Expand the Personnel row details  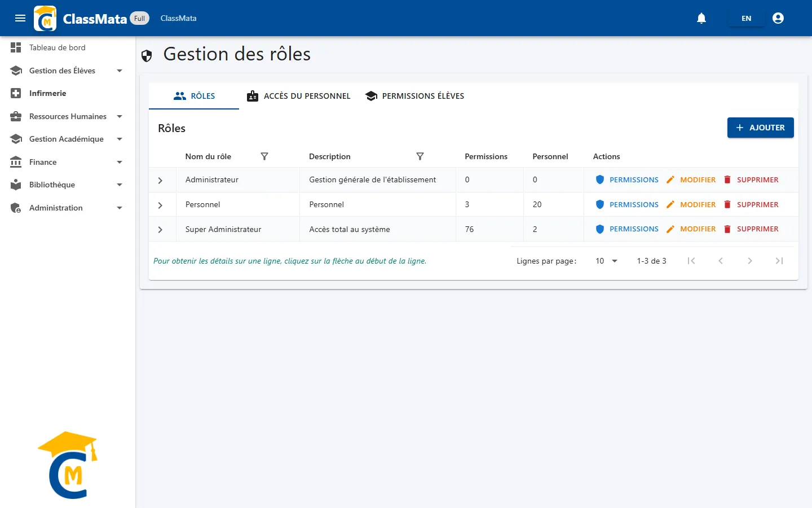coord(160,205)
